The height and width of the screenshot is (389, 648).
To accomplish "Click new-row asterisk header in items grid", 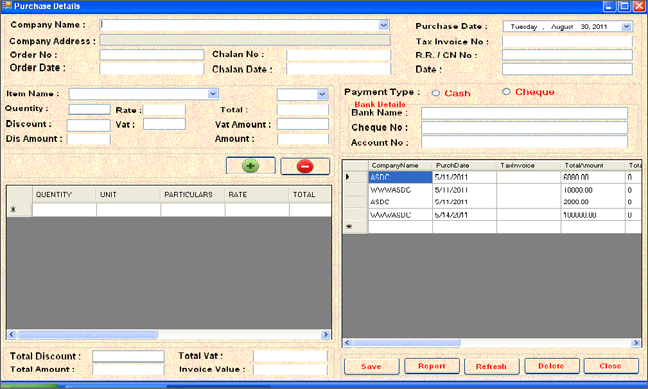I will [x=19, y=210].
